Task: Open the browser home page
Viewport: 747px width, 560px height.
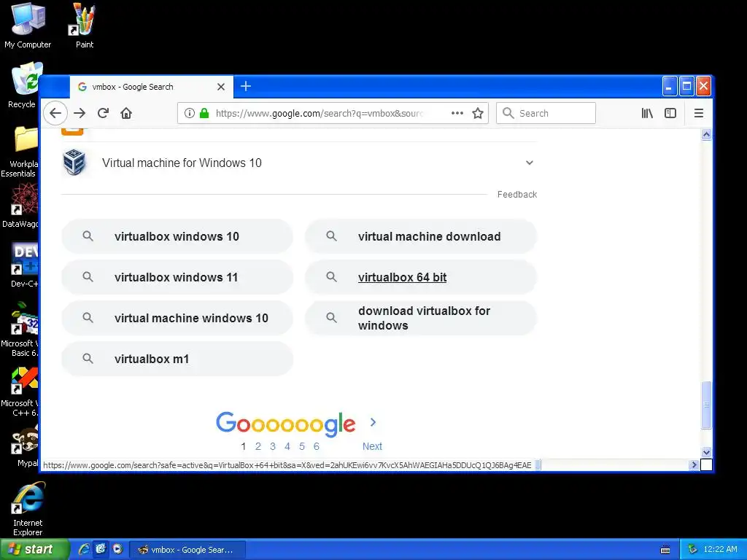Action: 126,113
